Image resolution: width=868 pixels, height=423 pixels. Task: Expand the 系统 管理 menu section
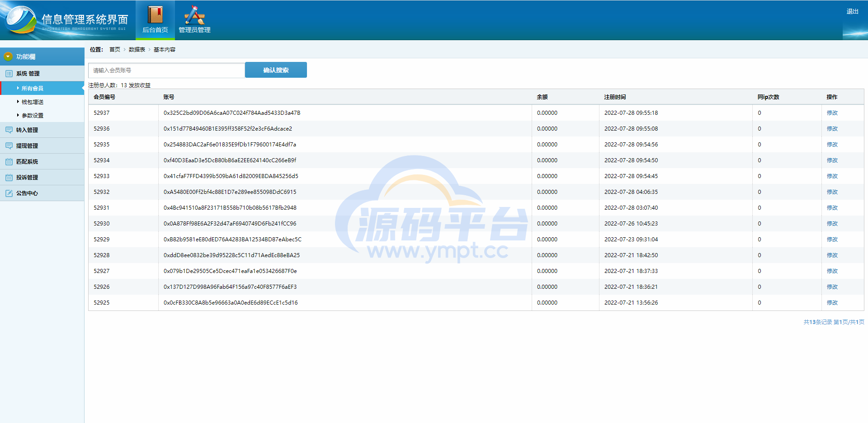pyautogui.click(x=42, y=73)
